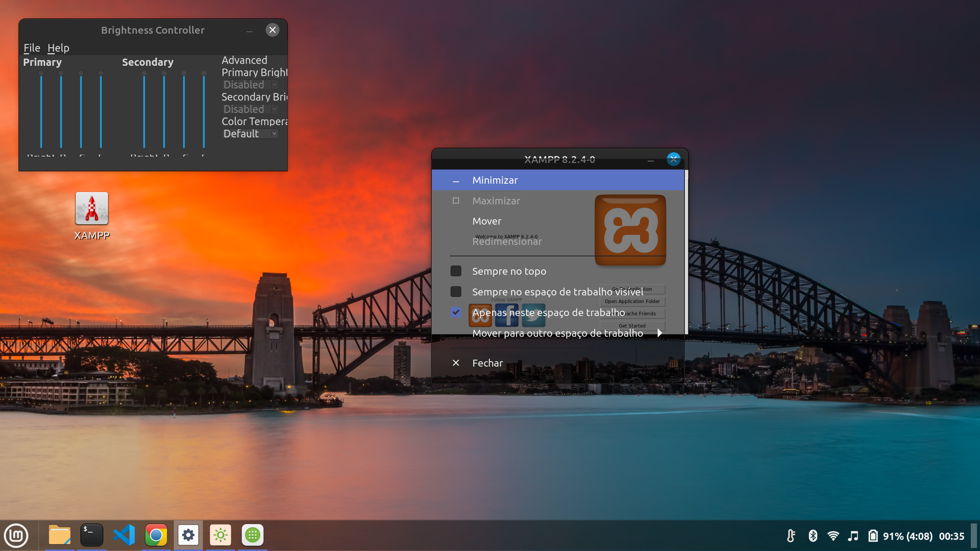
Task: Choose 'Minimizar' in the window menu
Action: 558,180
